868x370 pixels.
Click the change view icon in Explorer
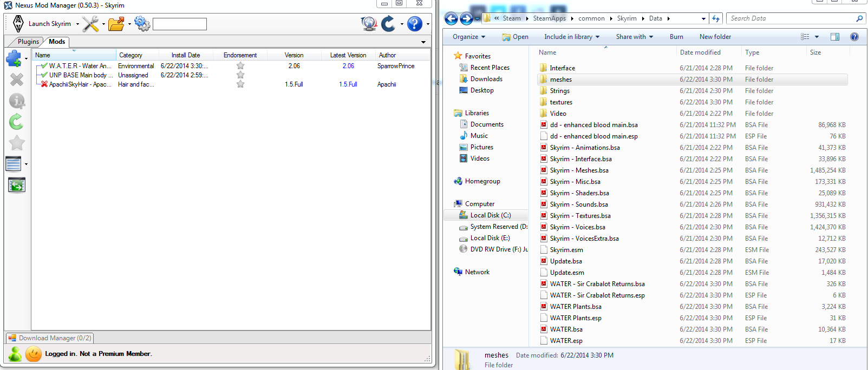(x=805, y=37)
